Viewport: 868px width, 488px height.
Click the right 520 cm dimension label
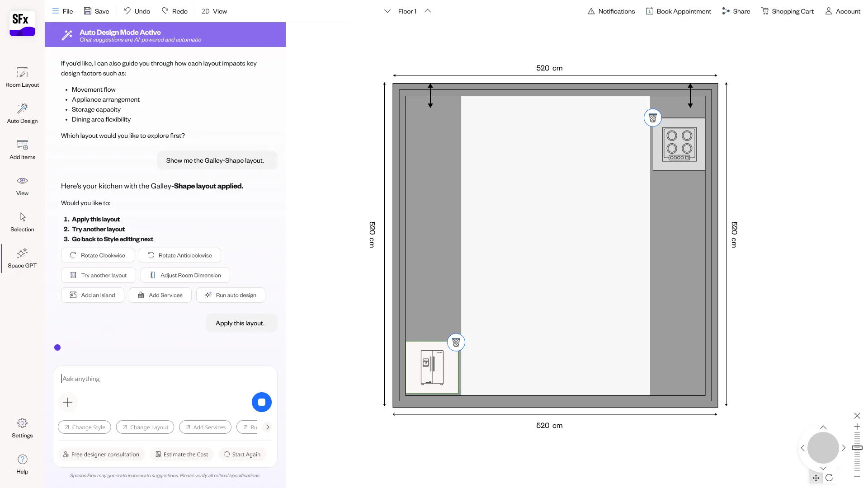(x=734, y=235)
